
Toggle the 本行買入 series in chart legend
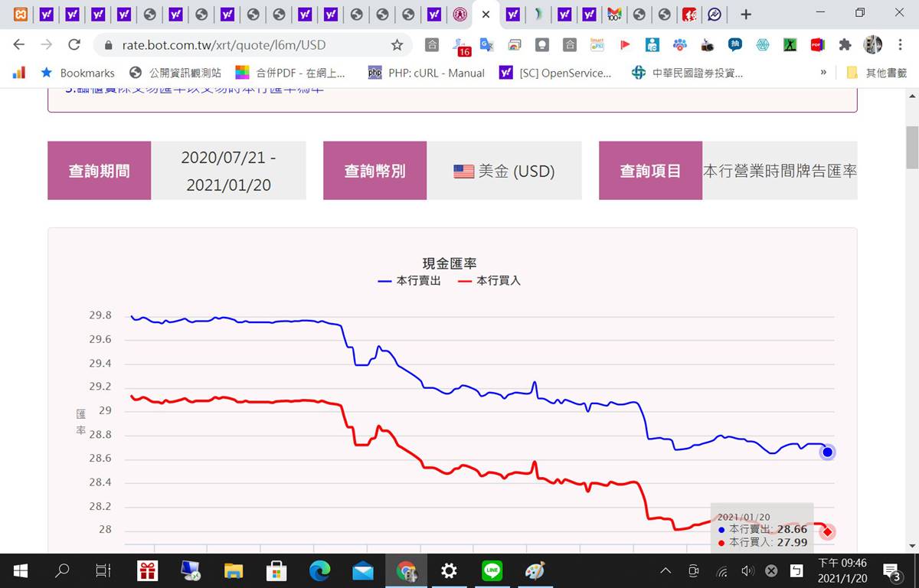[489, 281]
